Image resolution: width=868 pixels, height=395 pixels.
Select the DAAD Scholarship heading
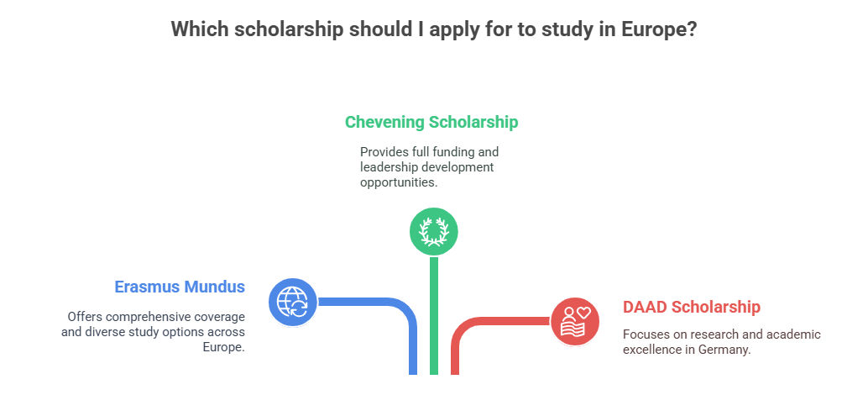(692, 307)
